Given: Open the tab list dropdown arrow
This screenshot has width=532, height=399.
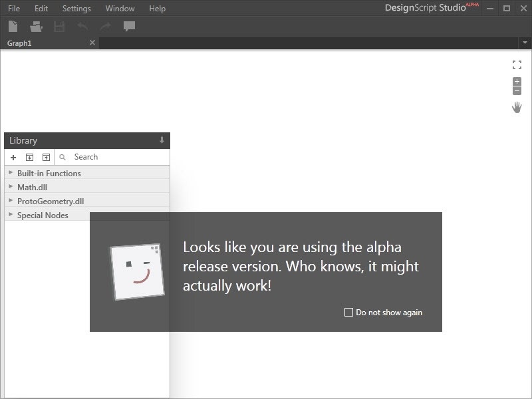Looking at the screenshot, I should click(525, 43).
